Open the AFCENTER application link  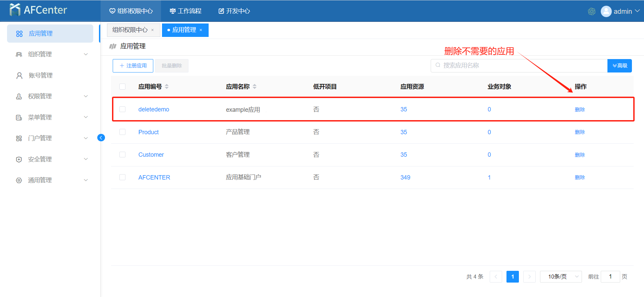point(154,178)
